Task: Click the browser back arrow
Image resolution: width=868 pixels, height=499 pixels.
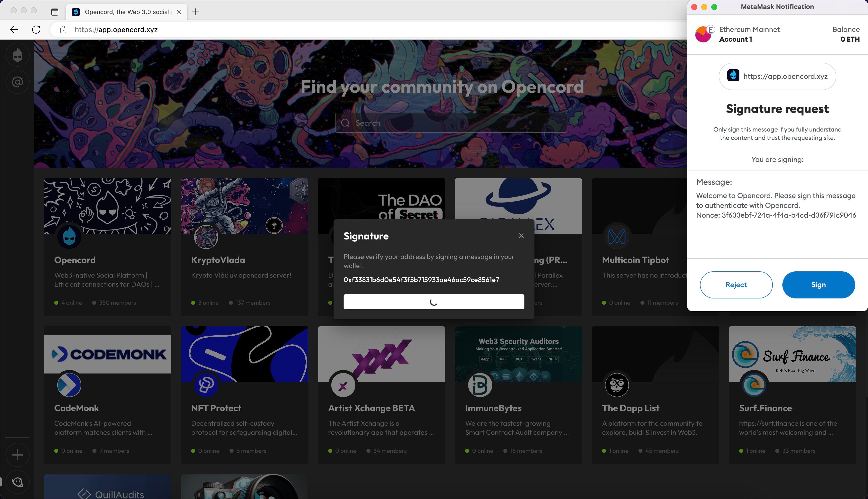Action: 14,29
